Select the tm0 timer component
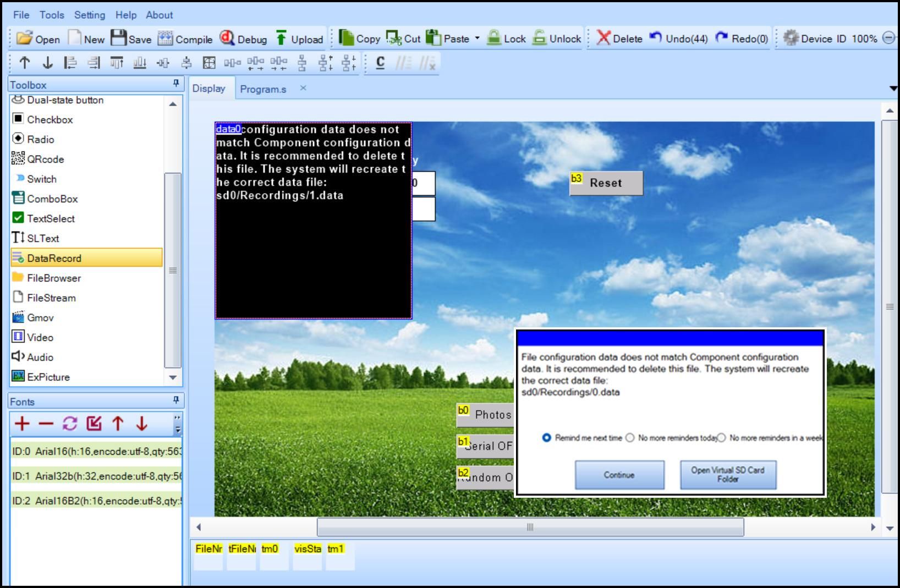 pyautogui.click(x=273, y=556)
